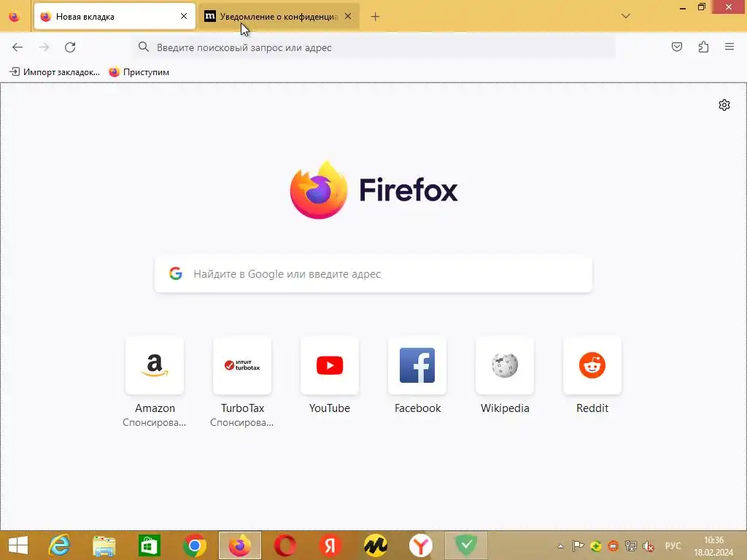The height and width of the screenshot is (560, 747).
Task: Open the red Yandex Я taskbar icon
Action: click(330, 545)
